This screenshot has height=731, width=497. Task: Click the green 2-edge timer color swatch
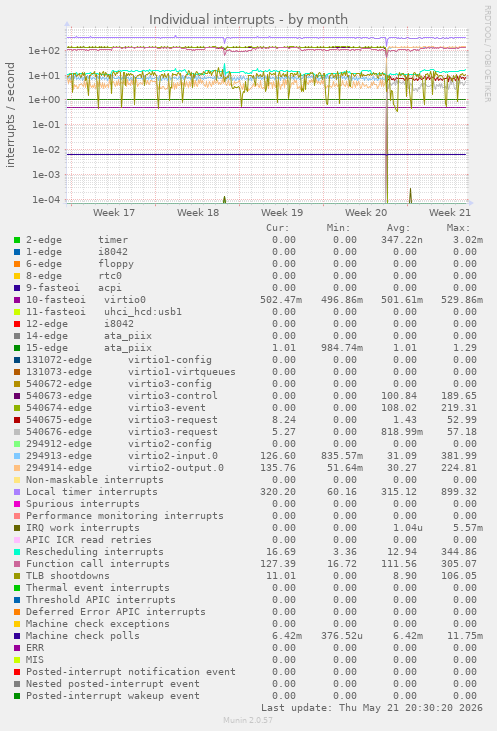[17, 240]
